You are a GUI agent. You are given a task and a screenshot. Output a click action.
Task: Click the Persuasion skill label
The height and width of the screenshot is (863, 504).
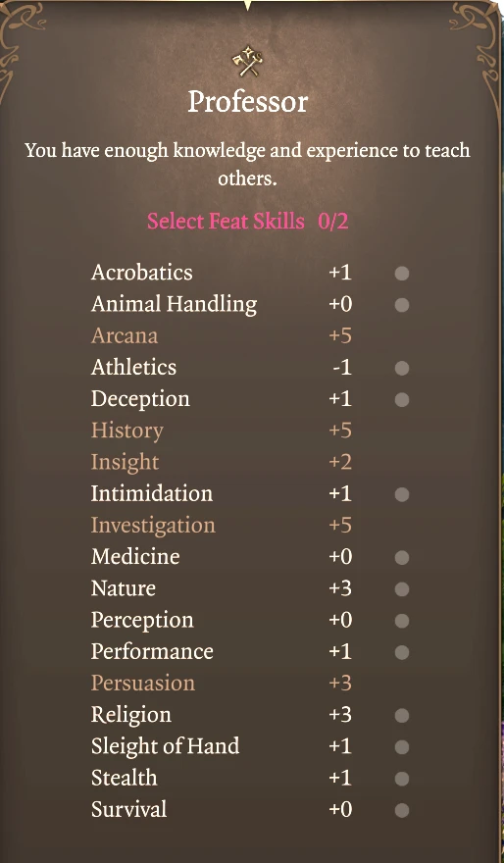click(x=143, y=684)
